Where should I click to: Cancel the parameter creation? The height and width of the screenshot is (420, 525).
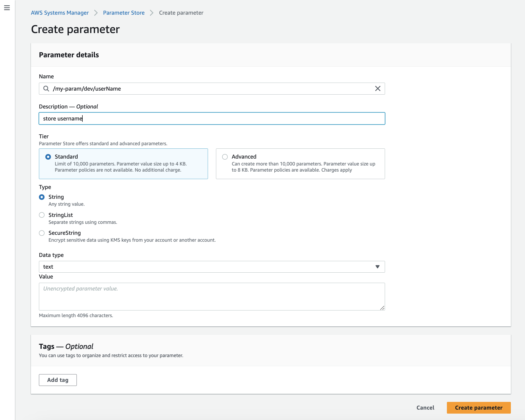425,408
